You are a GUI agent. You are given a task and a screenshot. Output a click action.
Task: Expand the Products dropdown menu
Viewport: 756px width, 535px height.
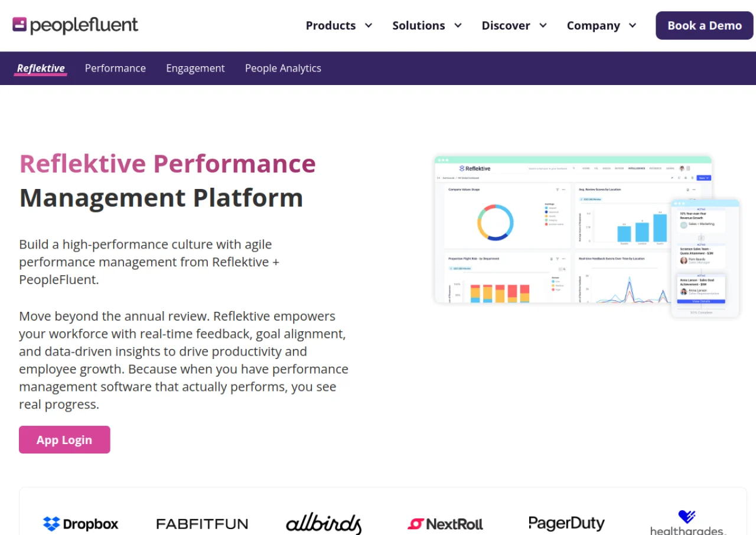(x=339, y=25)
